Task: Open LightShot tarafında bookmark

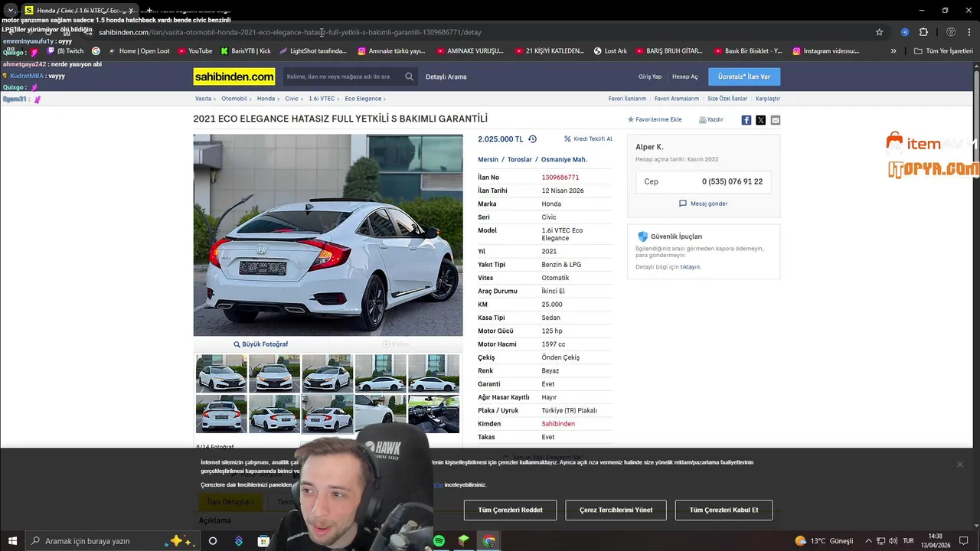Action: (x=313, y=51)
